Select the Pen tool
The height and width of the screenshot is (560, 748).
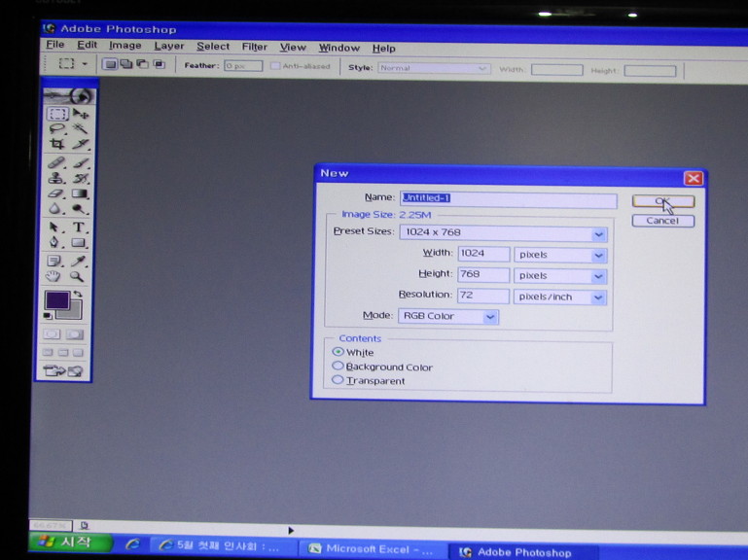click(55, 242)
